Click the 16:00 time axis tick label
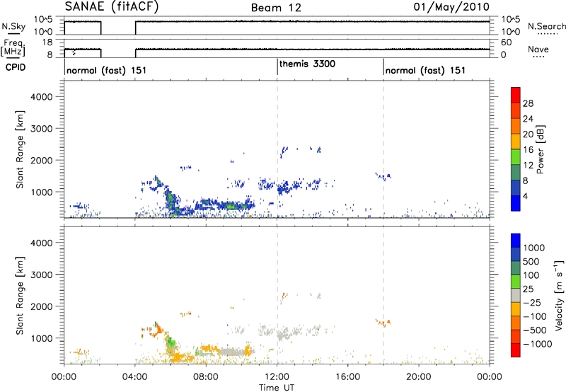The width and height of the screenshot is (566, 392). click(347, 377)
